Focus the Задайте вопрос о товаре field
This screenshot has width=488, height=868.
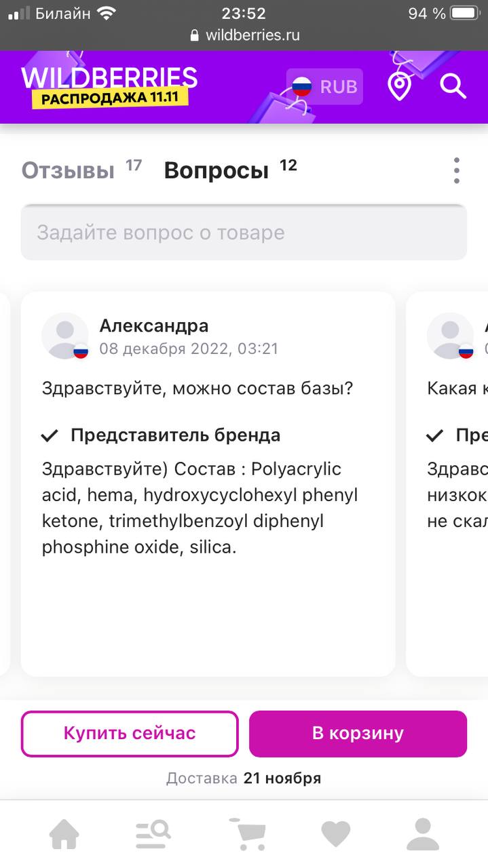(244, 233)
